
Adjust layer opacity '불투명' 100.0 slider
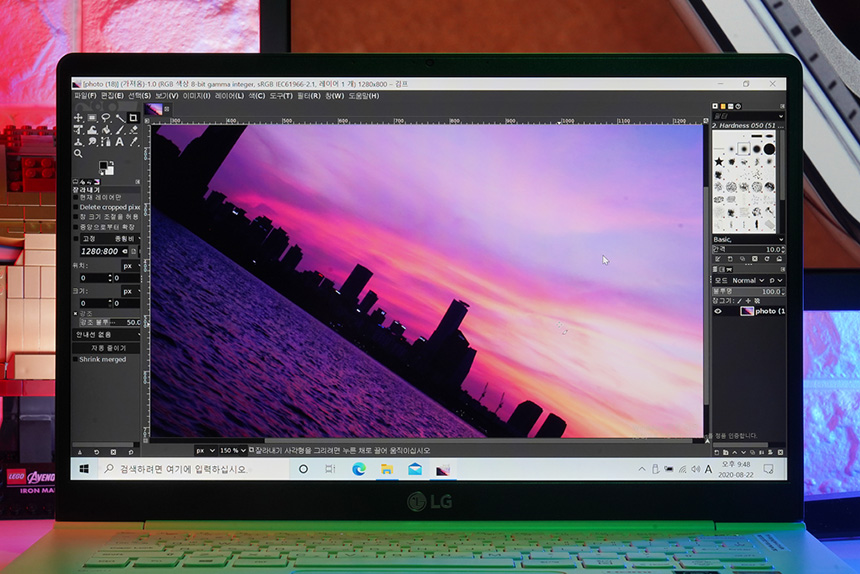(x=748, y=292)
